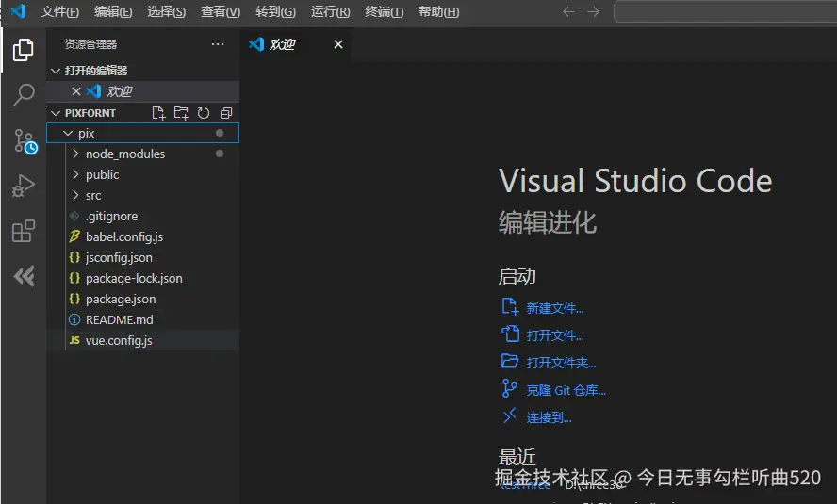This screenshot has width=837, height=504.
Task: Open the 编辑(E) menu
Action: point(113,11)
